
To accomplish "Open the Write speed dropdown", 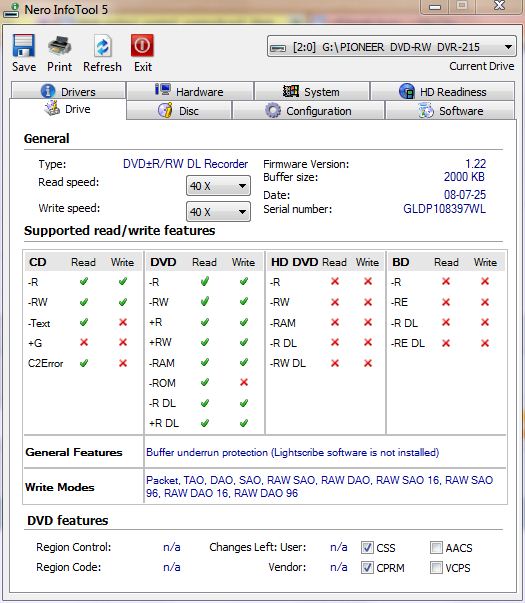I will [218, 212].
